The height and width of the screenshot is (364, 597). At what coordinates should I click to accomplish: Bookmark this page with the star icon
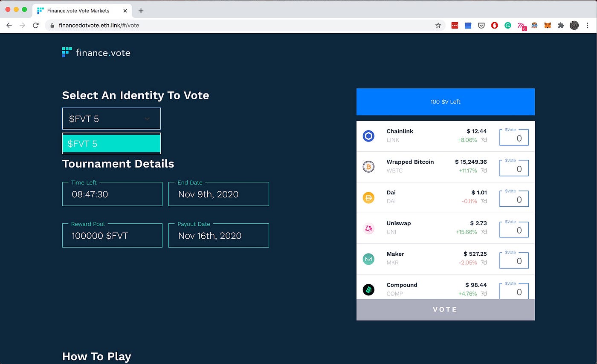pos(438,26)
